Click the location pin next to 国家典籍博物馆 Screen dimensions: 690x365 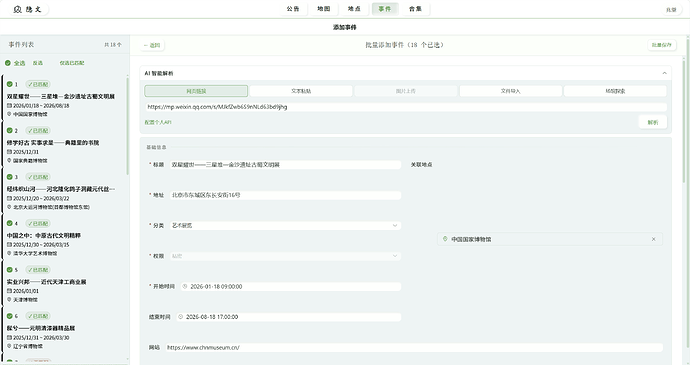click(9, 161)
